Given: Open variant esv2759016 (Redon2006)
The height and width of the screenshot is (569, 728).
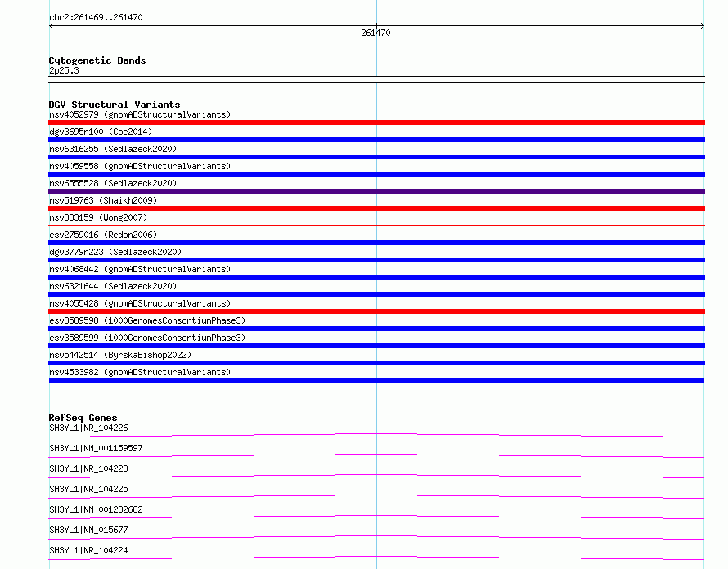Looking at the screenshot, I should (x=103, y=235).
